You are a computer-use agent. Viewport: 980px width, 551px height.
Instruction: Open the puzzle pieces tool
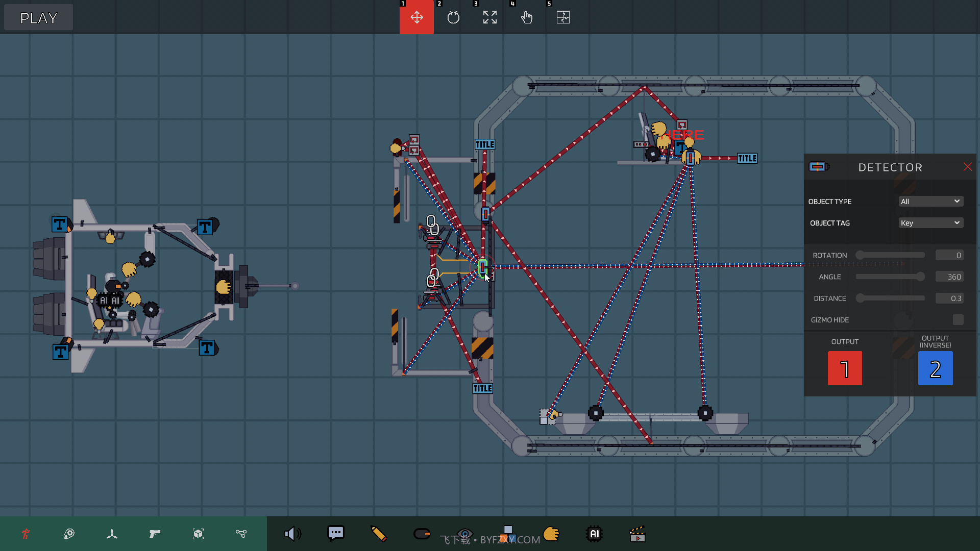point(563,17)
